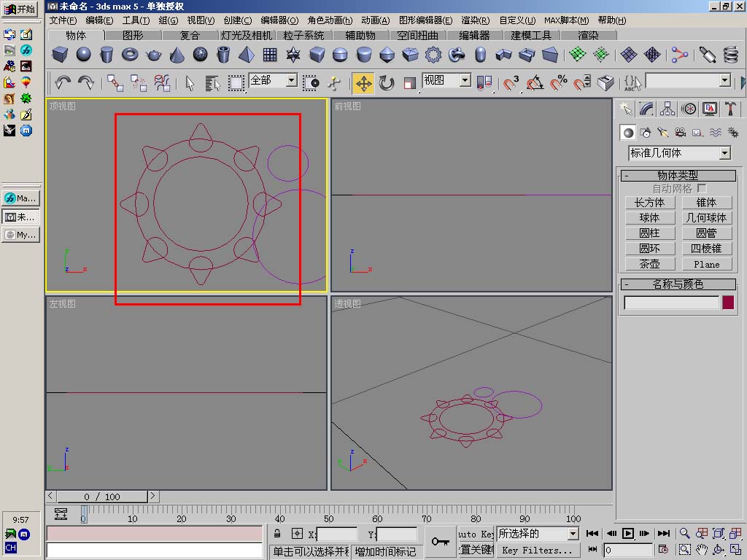Screen dimensions: 747x560
Task: Open the 渲染 menu
Action: pyautogui.click(x=475, y=20)
